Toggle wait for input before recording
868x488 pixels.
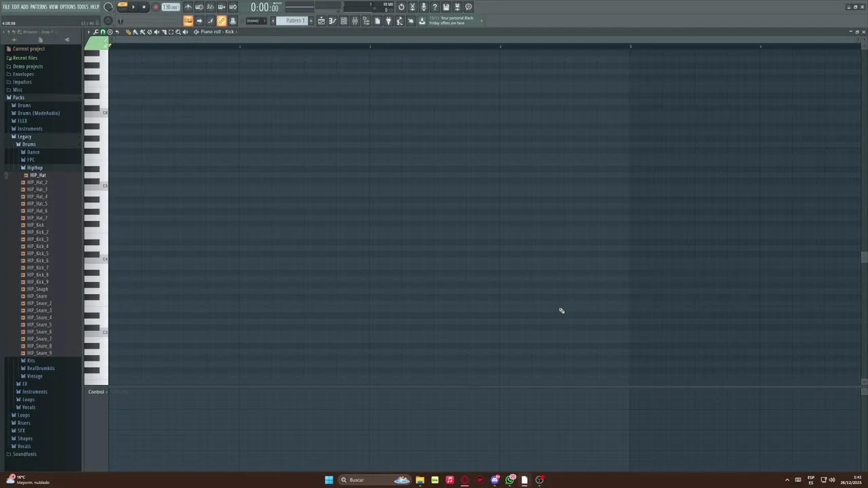pos(199,7)
